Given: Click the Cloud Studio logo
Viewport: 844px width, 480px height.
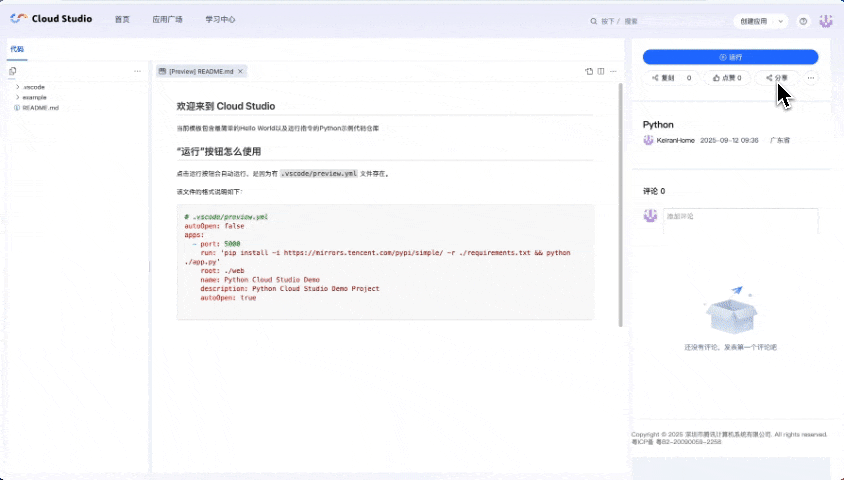Looking at the screenshot, I should (x=51, y=19).
